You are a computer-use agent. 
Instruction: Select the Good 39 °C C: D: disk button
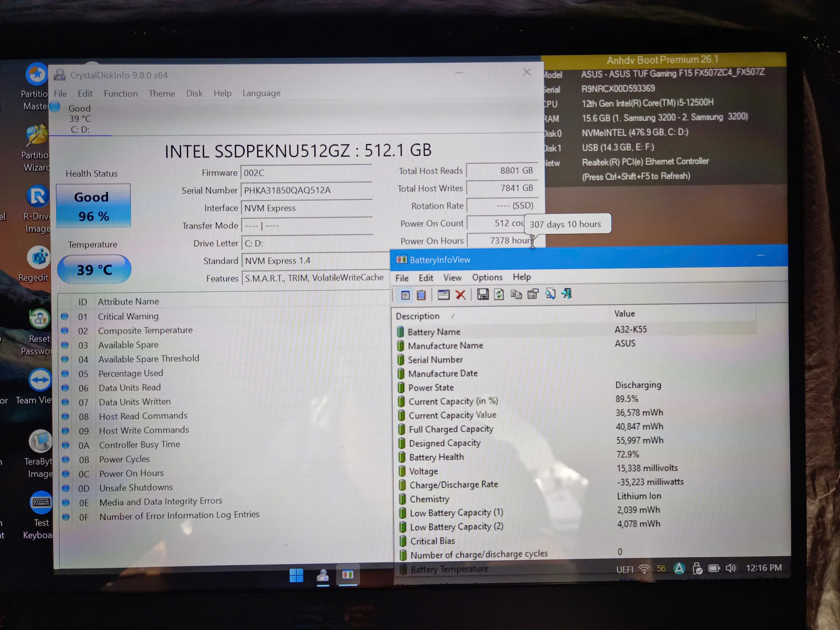tap(80, 119)
